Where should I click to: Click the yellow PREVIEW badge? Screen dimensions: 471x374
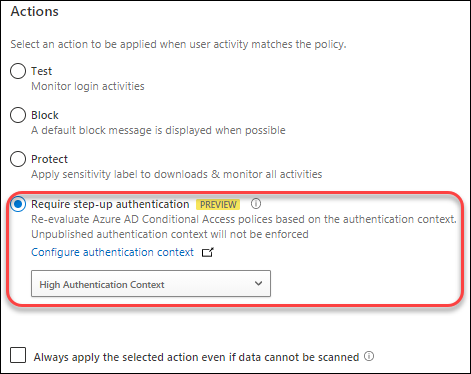pos(218,204)
